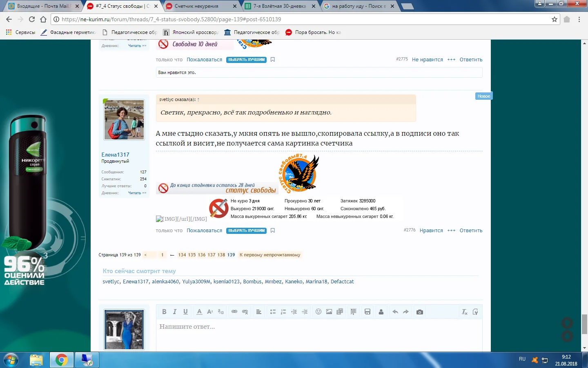Redo the edit in the editor
Image resolution: width=588 pixels, height=368 pixels.
click(x=405, y=312)
